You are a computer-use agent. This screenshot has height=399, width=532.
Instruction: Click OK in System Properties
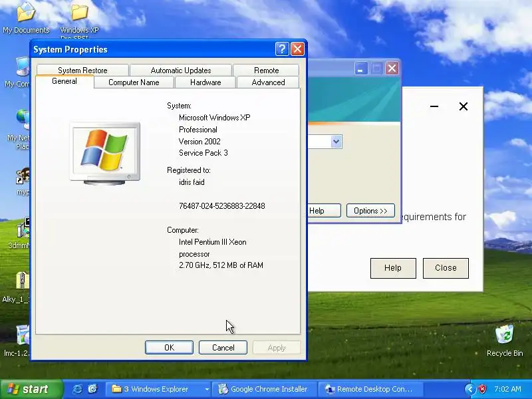(x=169, y=347)
